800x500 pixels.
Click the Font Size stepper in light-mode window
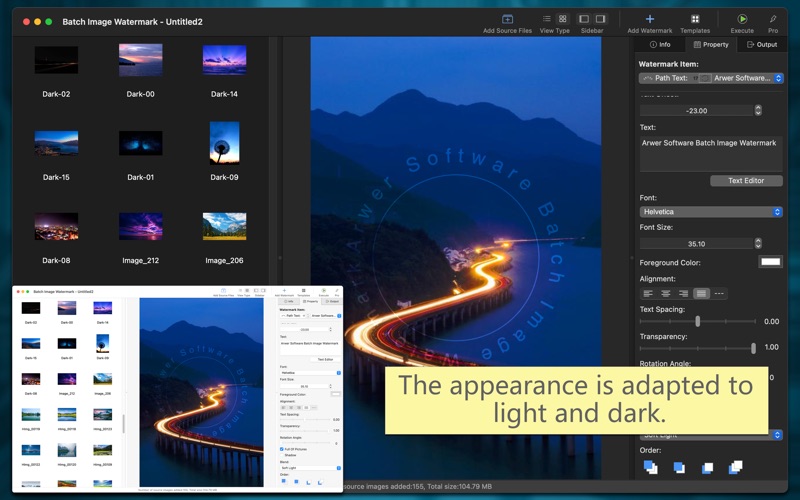(331, 386)
